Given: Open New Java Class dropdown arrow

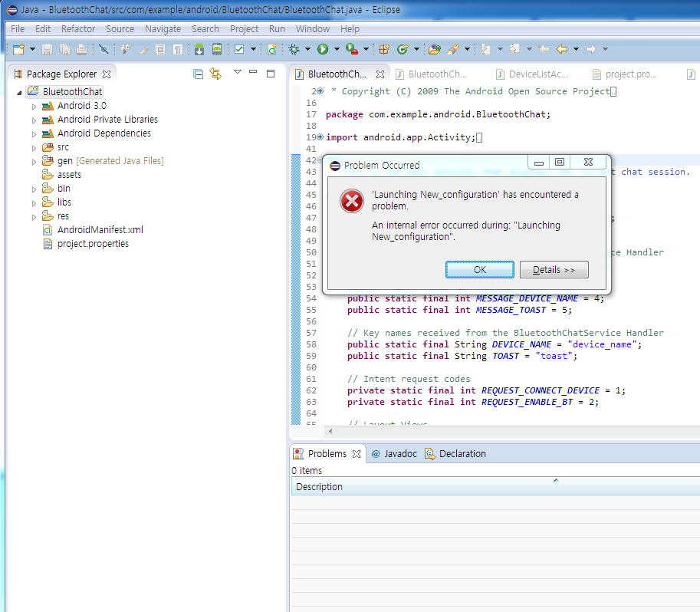Looking at the screenshot, I should click(x=416, y=49).
